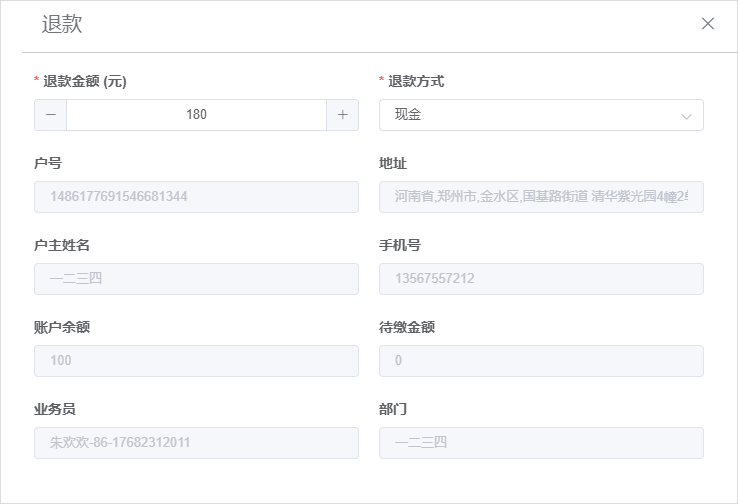738x504 pixels.
Task: Click the 业务员 field showing 朱欢欢-86-17682312011
Action: (x=196, y=443)
